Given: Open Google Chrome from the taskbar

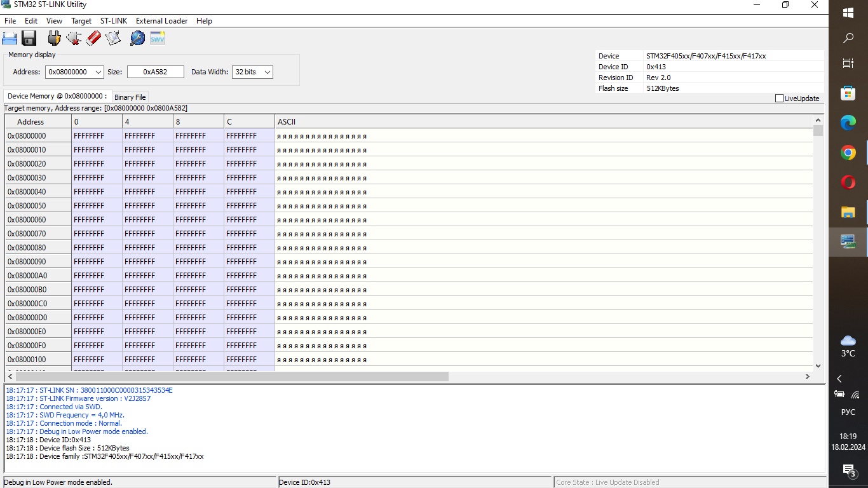Looking at the screenshot, I should point(848,152).
